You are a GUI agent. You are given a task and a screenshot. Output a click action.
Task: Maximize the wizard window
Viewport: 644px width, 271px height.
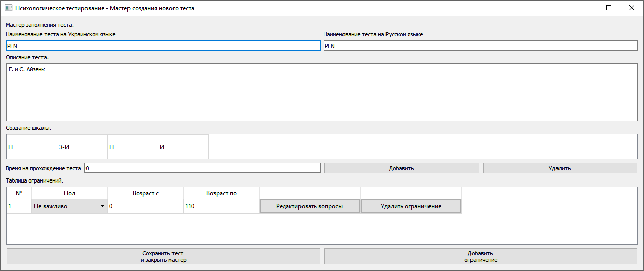609,8
